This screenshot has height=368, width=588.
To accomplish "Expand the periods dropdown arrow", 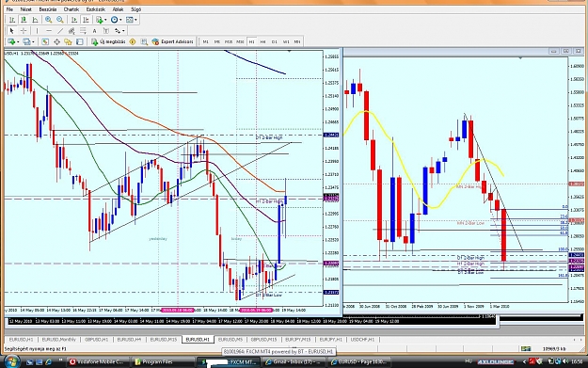I will [120, 20].
